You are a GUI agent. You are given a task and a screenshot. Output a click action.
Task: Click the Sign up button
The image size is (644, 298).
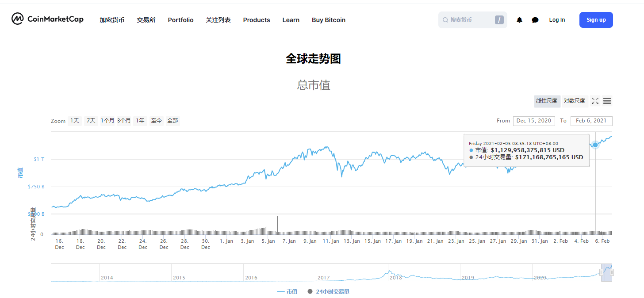click(x=596, y=19)
